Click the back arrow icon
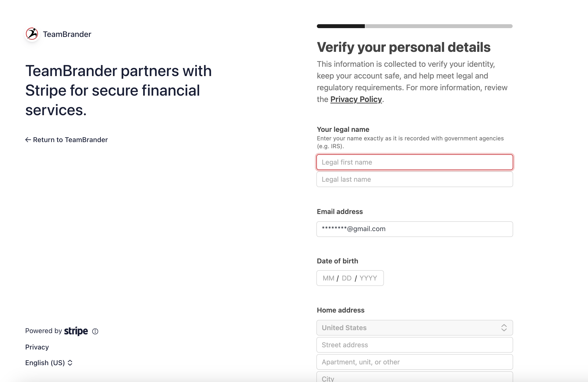The height and width of the screenshot is (382, 588). [x=28, y=140]
